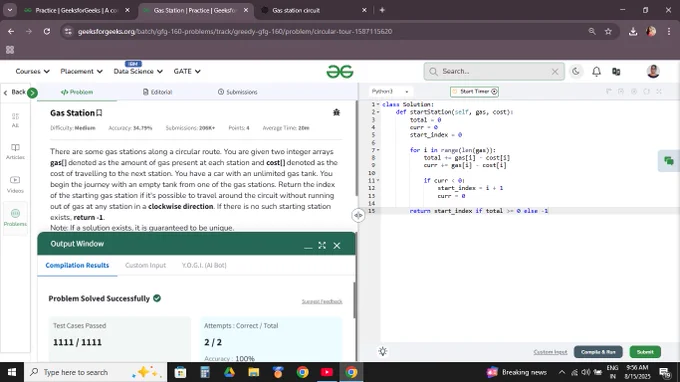Open the Python3 language dropdown
Image resolution: width=680 pixels, height=382 pixels.
point(390,91)
